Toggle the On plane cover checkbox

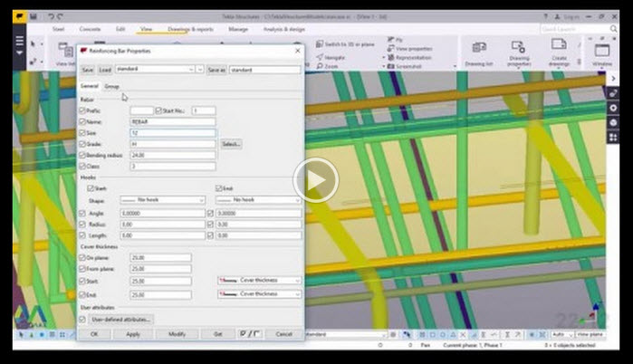click(82, 257)
